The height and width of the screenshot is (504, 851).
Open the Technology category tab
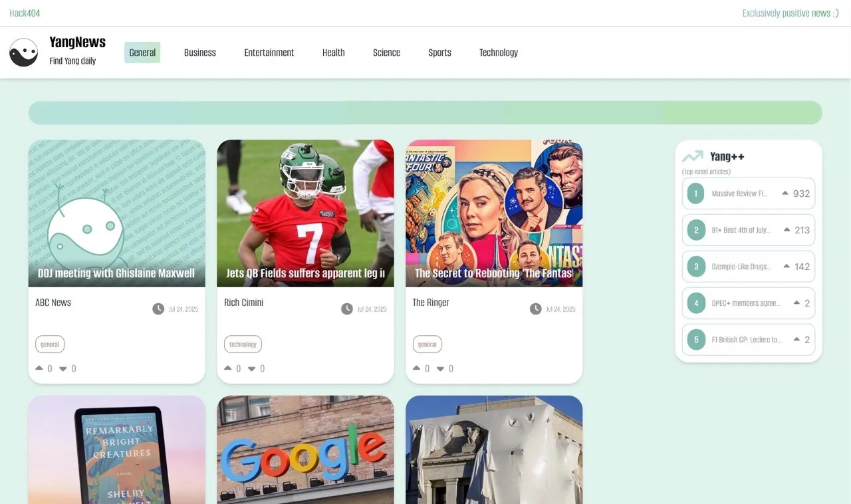pyautogui.click(x=498, y=53)
